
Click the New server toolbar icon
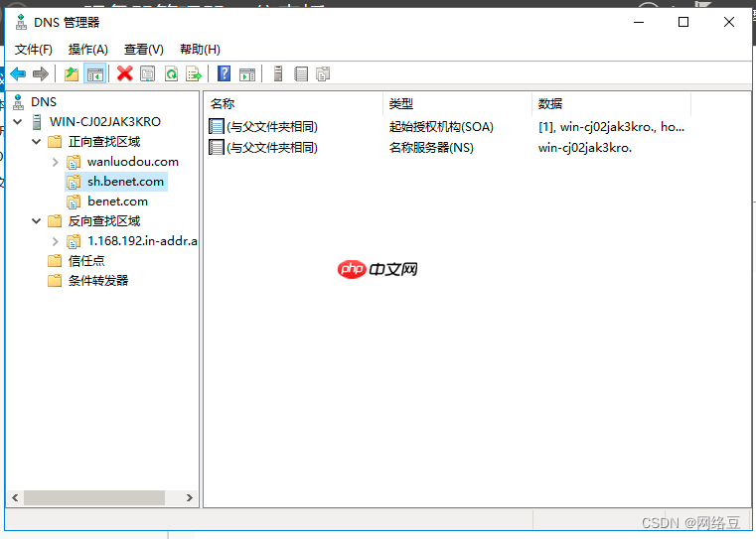click(278, 73)
